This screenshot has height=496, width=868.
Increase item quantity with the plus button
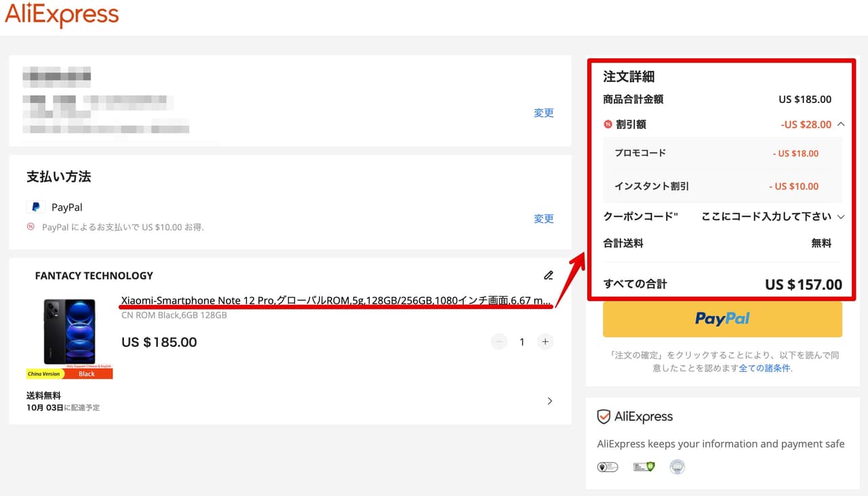(x=545, y=342)
